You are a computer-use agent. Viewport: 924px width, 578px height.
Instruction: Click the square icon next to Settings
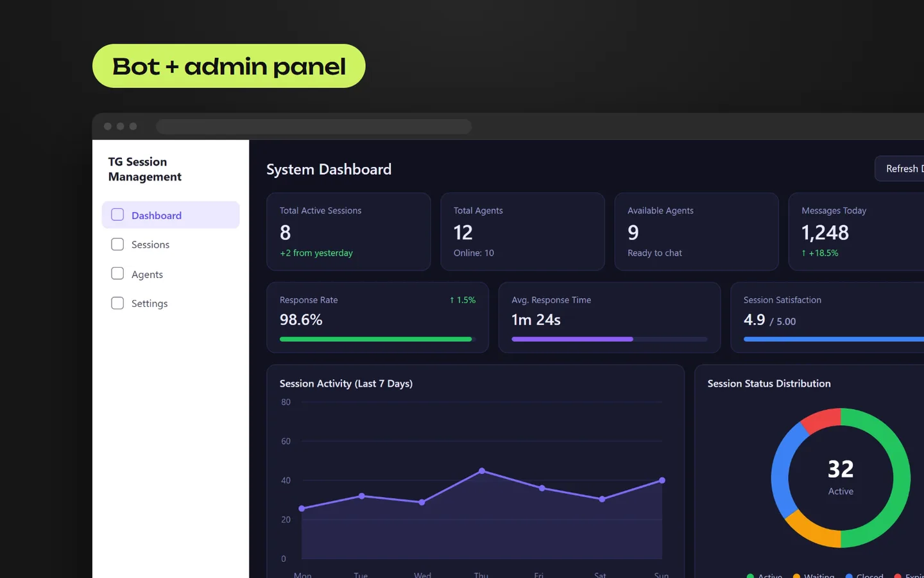coord(117,303)
